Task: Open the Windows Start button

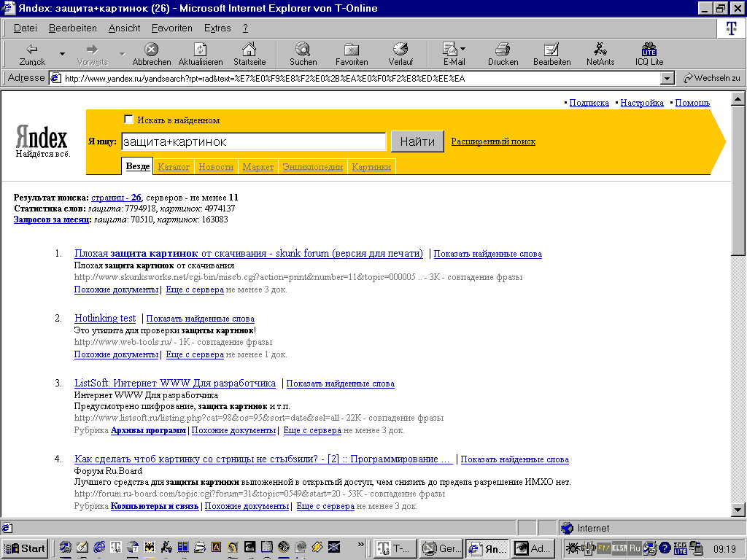Action: click(x=24, y=548)
